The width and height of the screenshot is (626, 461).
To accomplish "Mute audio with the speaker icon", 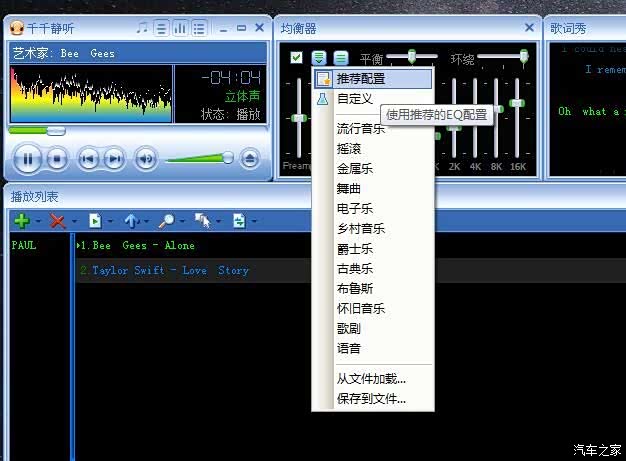I will [x=146, y=158].
